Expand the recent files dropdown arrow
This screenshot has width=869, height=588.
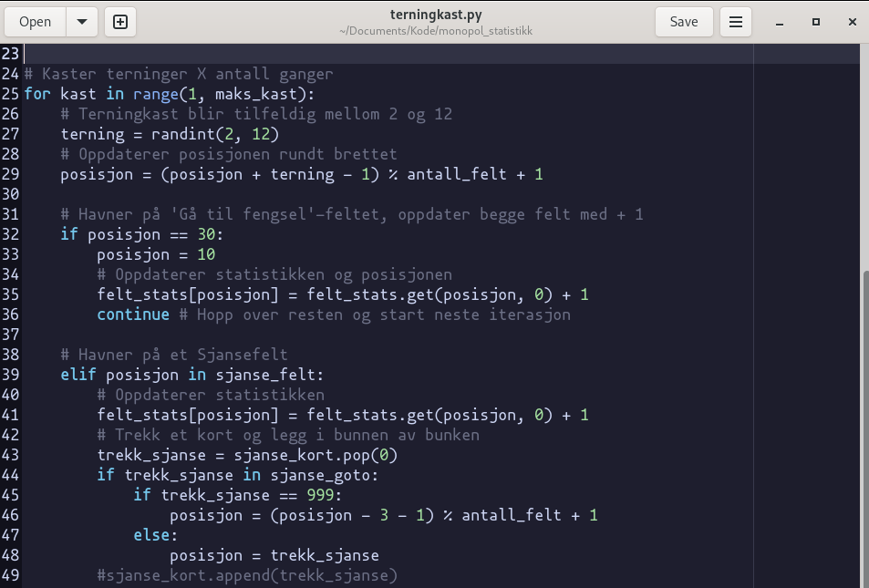81,22
